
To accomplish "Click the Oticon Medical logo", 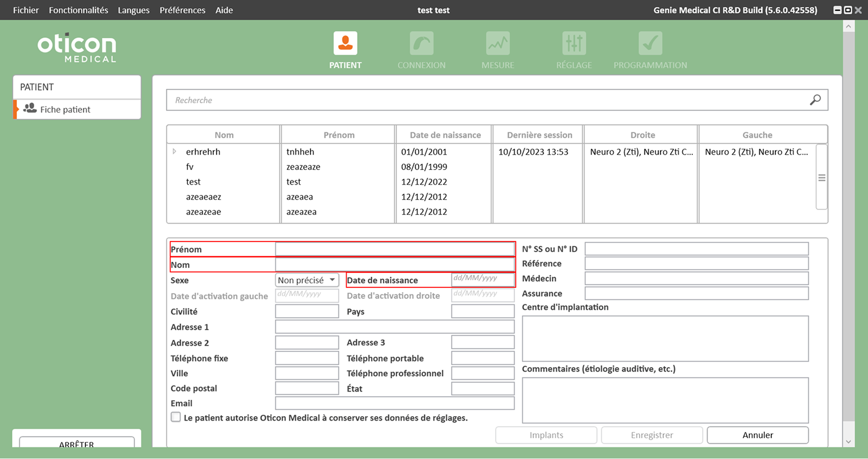I will pos(77,49).
